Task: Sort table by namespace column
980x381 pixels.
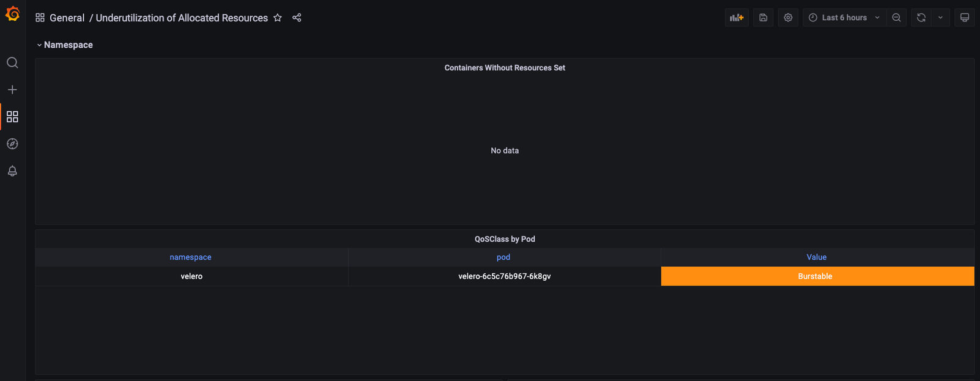Action: pos(191,257)
